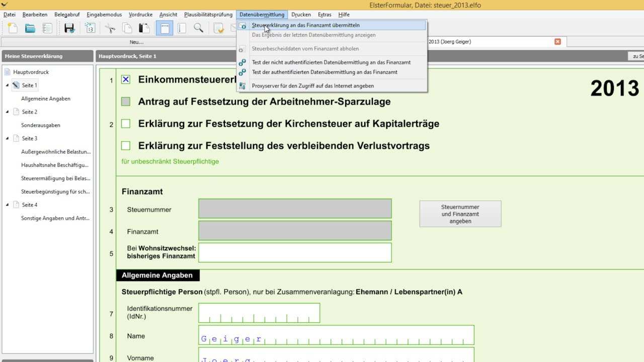Collapse the Seite 3 tree node
The image size is (644, 362).
tap(8, 138)
